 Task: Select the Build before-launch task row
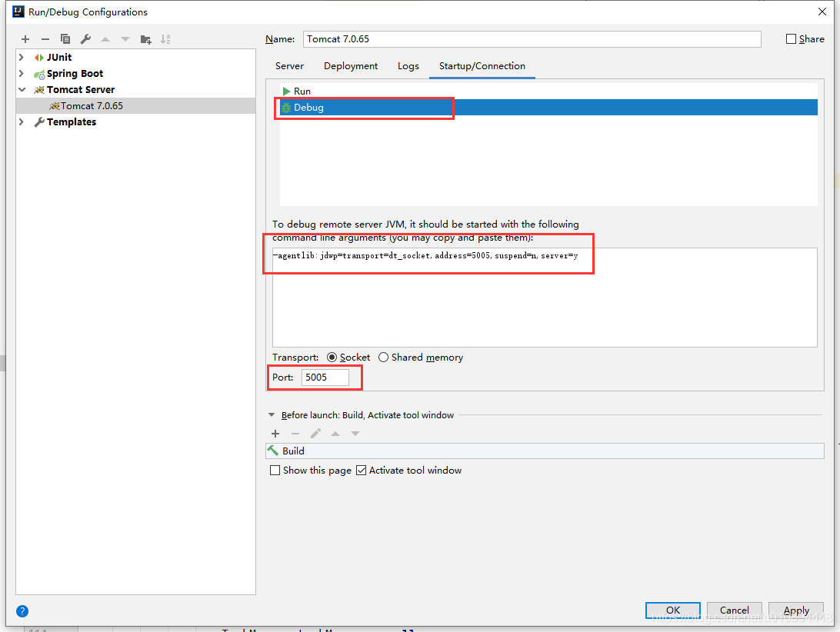(x=545, y=451)
